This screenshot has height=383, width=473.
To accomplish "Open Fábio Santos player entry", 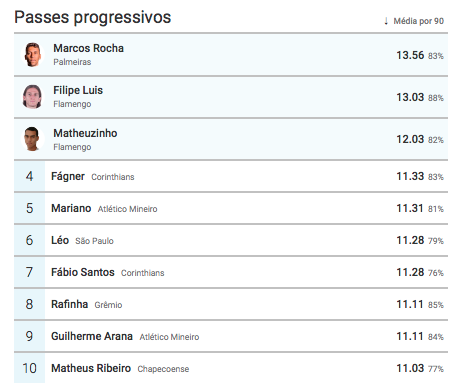I will 83,272.
